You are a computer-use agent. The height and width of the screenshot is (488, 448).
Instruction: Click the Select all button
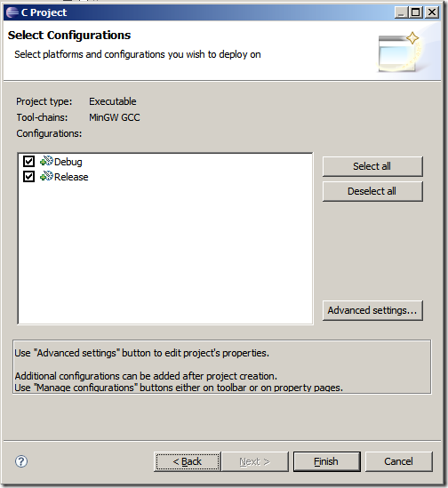click(x=372, y=166)
